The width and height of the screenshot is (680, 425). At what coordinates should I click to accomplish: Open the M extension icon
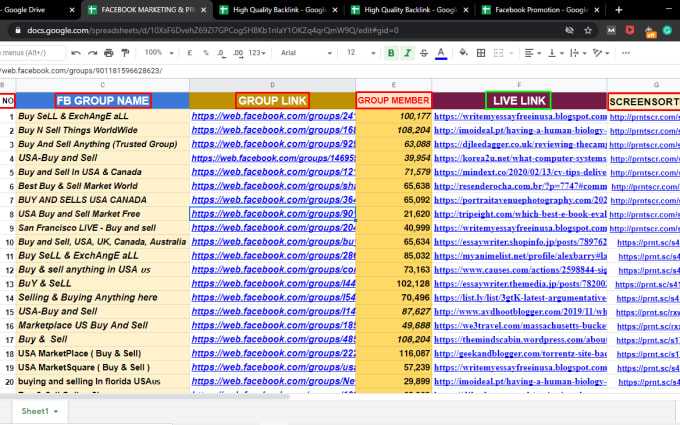click(611, 30)
